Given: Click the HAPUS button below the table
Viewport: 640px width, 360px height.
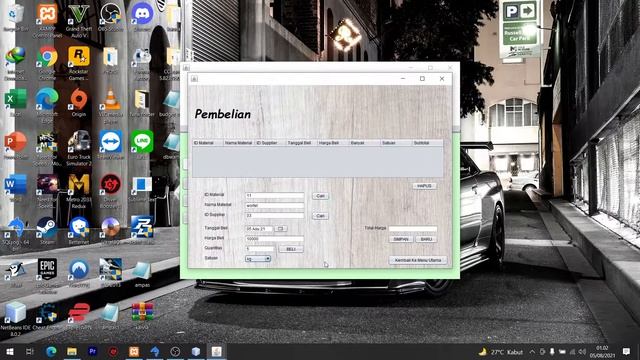Looking at the screenshot, I should click(x=424, y=186).
